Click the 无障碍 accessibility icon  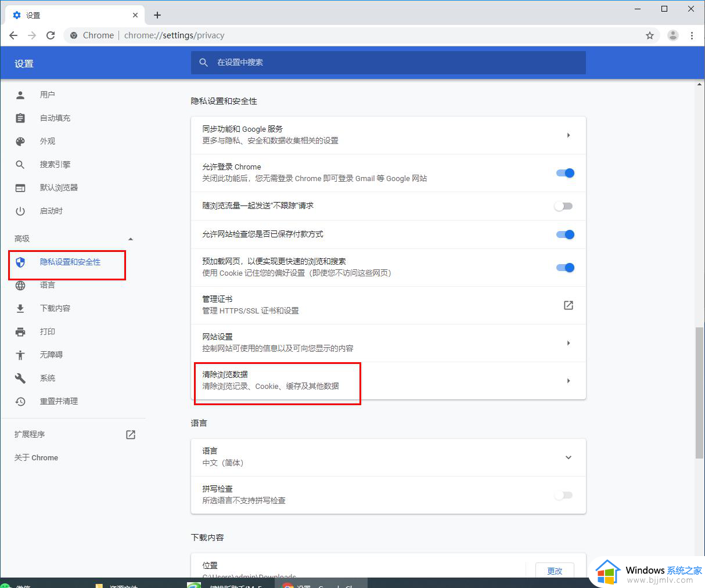pos(20,355)
